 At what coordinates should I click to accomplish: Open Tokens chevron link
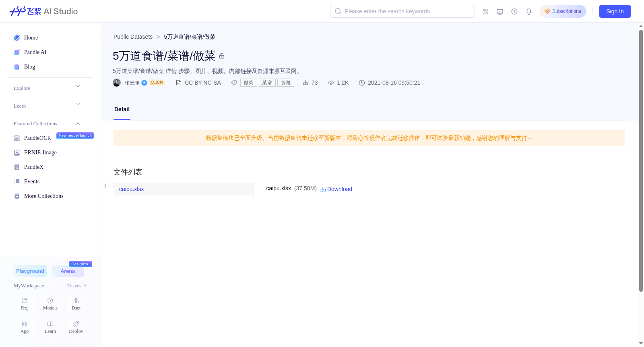point(77,286)
